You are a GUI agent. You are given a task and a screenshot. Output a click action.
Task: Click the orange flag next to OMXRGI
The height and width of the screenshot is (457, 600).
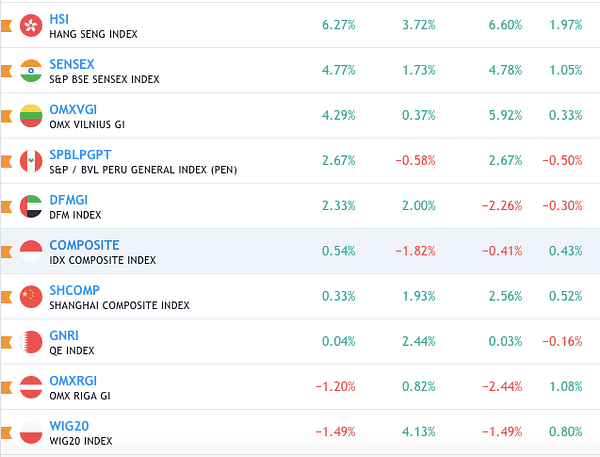(x=7, y=387)
